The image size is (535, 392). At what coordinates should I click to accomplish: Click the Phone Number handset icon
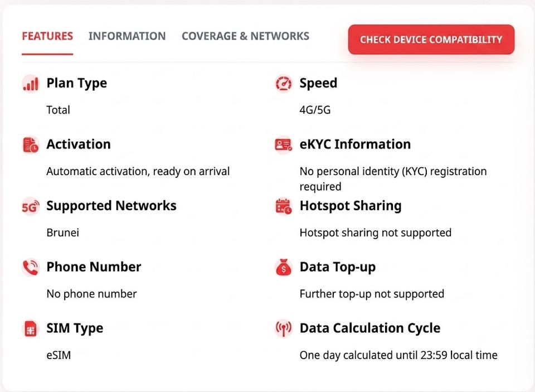(x=30, y=267)
